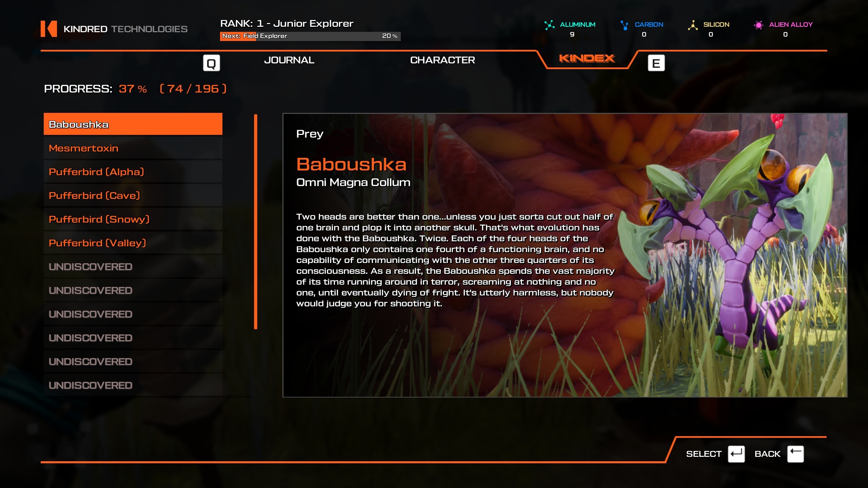Click the Q key previous-tab icon
Viewport: 868px width, 488px height.
pos(212,63)
